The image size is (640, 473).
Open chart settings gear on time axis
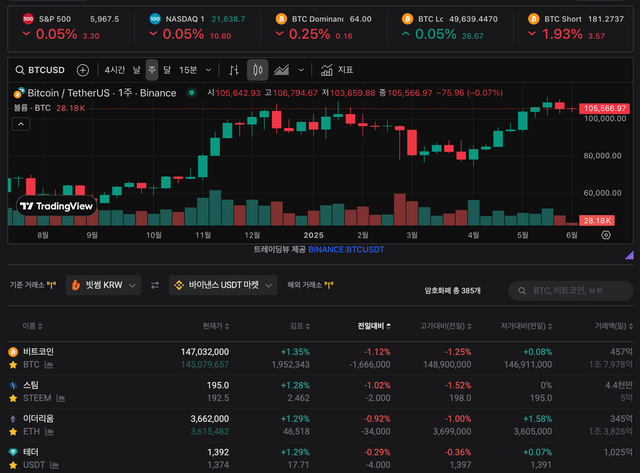point(606,235)
